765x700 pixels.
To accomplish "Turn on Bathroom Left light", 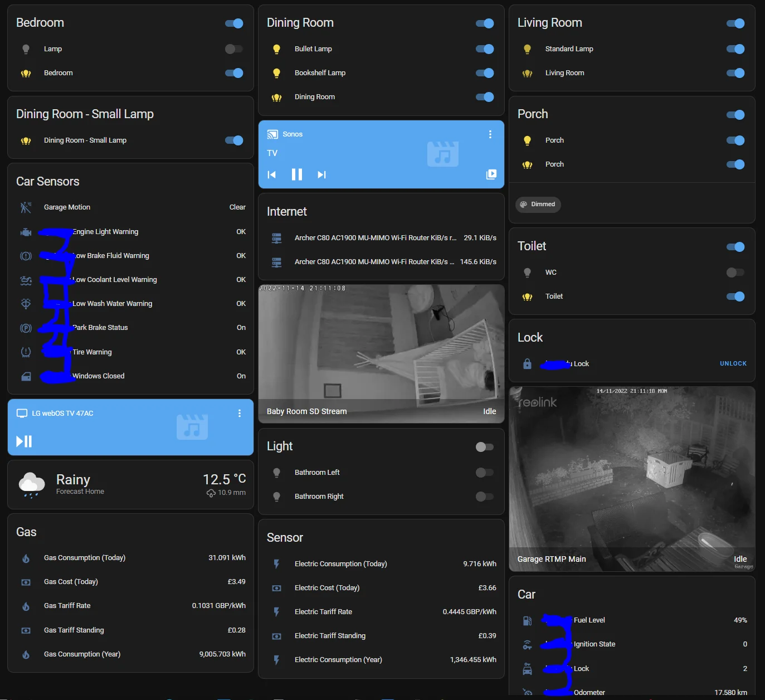I will 485,473.
